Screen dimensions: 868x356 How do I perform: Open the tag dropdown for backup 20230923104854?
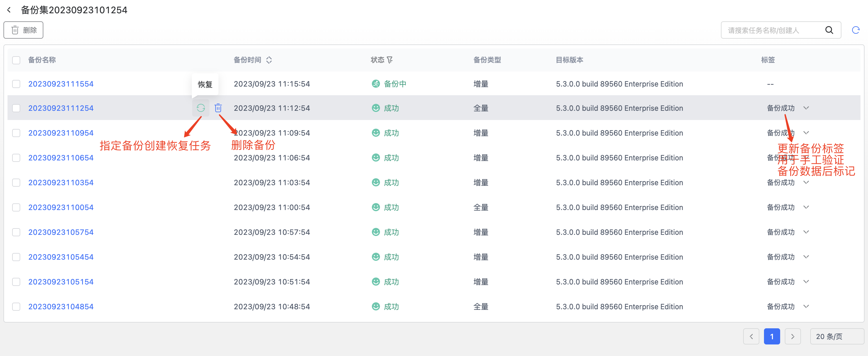click(806, 307)
